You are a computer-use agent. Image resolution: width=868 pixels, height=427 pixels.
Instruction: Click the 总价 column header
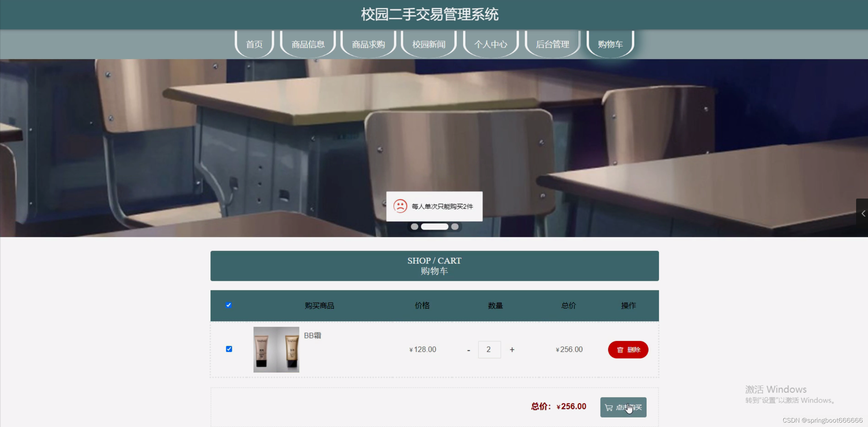click(568, 306)
